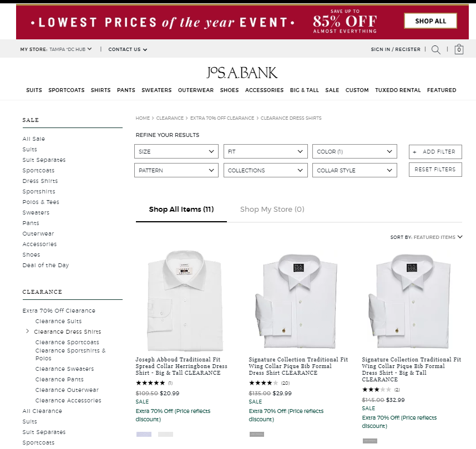The height and width of the screenshot is (449, 476).
Task: Click star rating of Joseph Abboud shirt
Action: [150, 383]
